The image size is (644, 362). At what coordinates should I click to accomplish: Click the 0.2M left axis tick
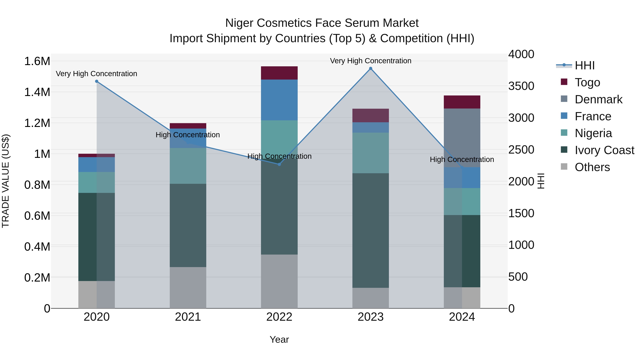pos(37,278)
